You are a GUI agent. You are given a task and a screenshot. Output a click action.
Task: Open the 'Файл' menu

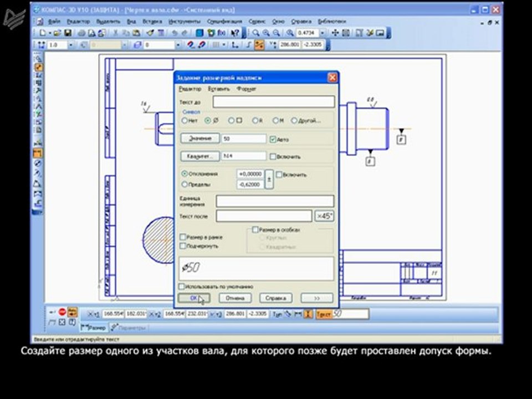coord(54,22)
